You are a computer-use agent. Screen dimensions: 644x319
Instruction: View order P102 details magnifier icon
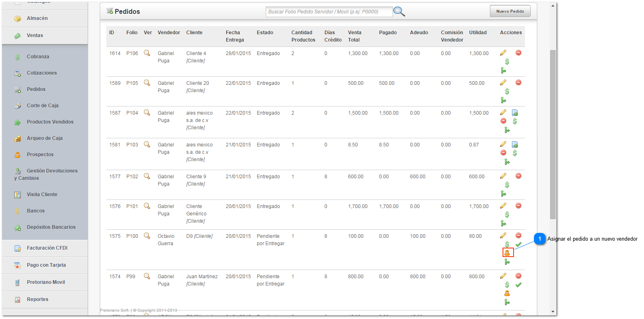pyautogui.click(x=147, y=176)
